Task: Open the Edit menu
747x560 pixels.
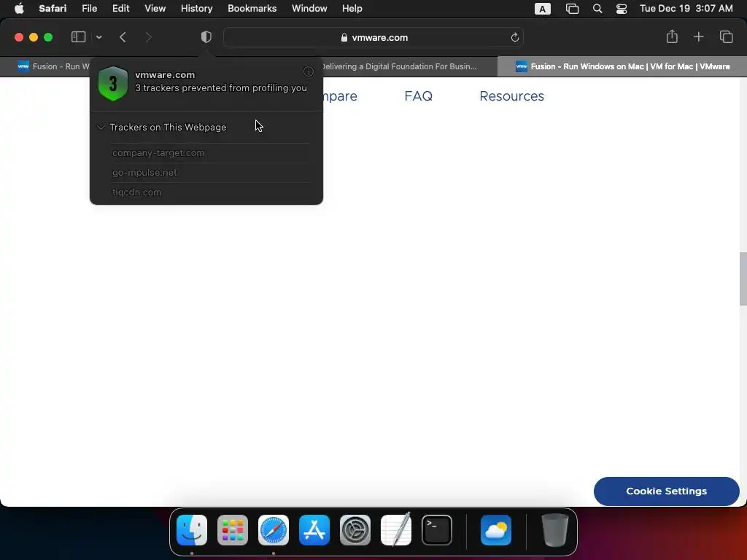Action: coord(120,9)
